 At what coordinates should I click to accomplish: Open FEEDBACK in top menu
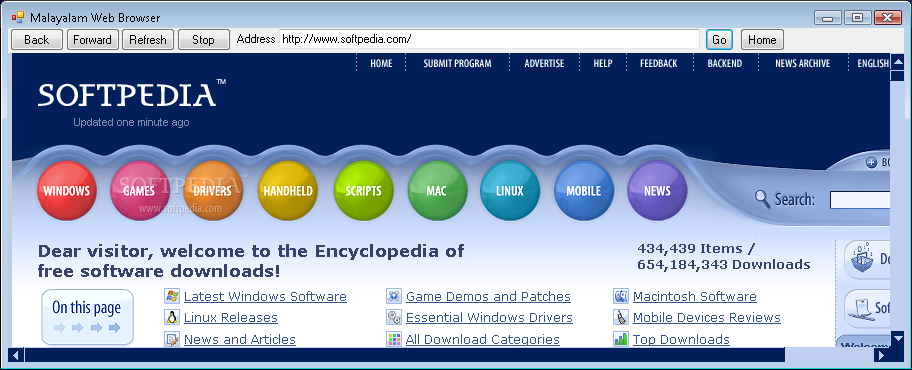[658, 63]
